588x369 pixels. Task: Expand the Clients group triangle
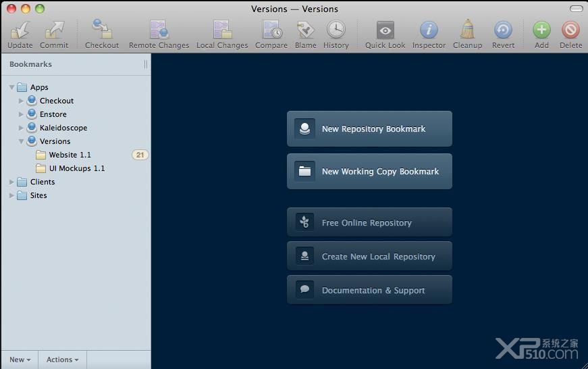(x=11, y=182)
